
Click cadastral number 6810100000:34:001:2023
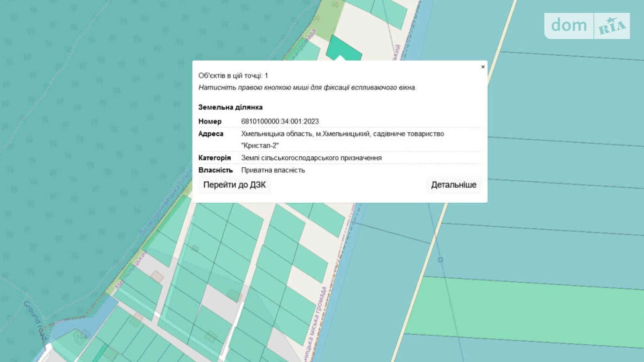tap(280, 121)
